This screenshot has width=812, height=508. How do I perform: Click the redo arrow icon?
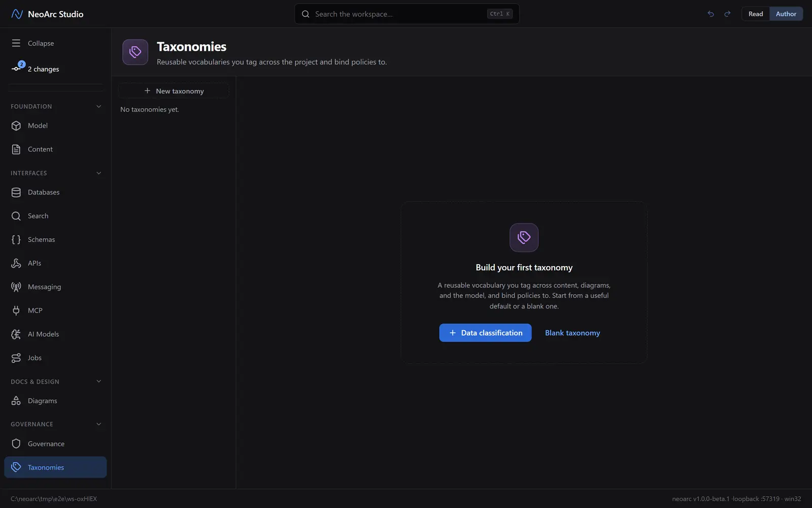coord(727,14)
